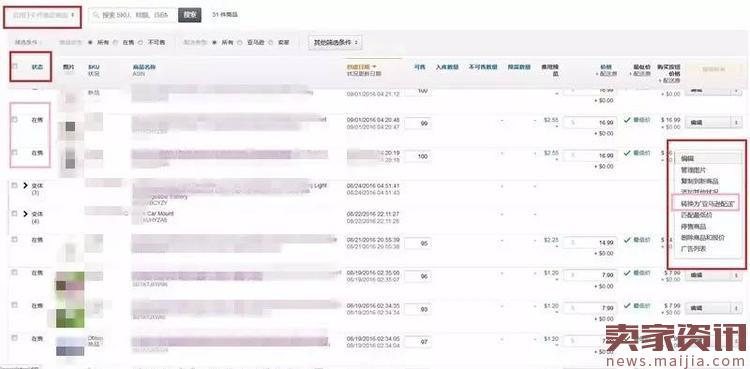Click the available quantity field showing 97
The height and width of the screenshot is (369, 750).
click(418, 342)
